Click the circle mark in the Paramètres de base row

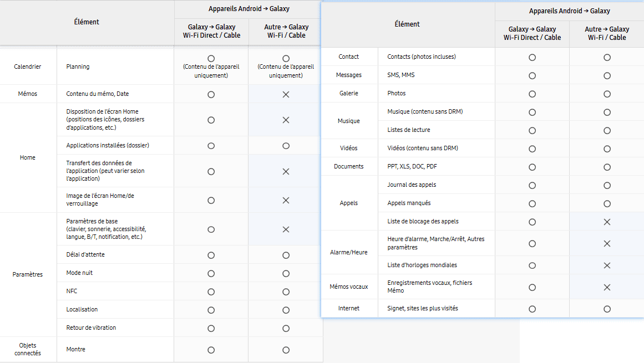(x=211, y=229)
